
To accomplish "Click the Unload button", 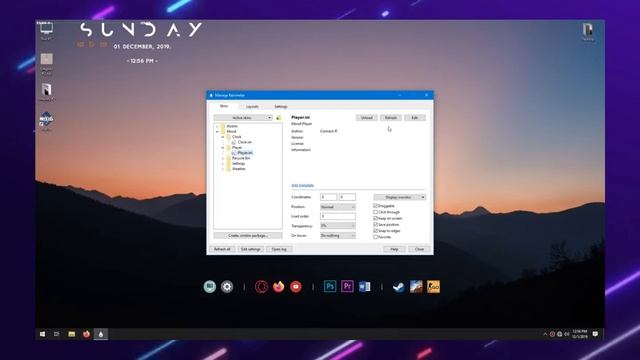I will click(367, 118).
